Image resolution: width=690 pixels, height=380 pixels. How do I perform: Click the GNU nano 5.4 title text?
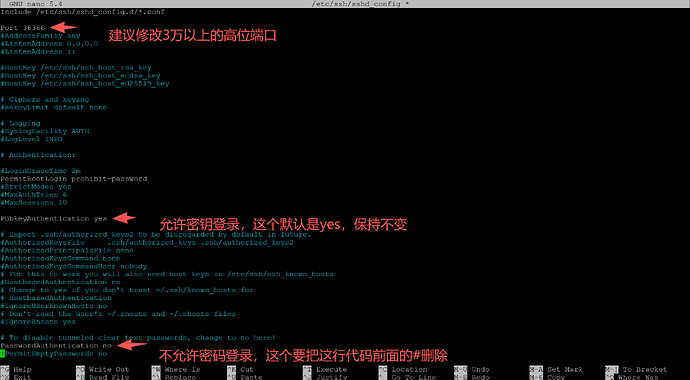(x=36, y=4)
